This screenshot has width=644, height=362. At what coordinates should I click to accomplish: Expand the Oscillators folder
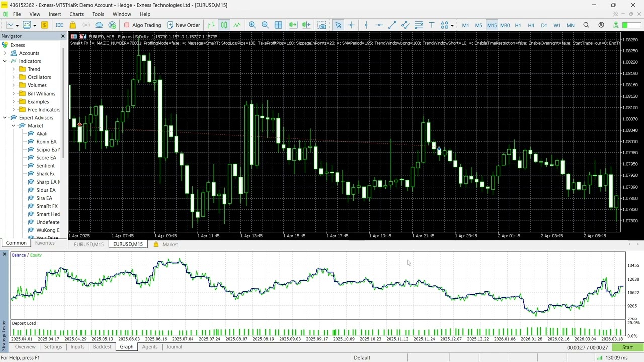pyautogui.click(x=14, y=77)
